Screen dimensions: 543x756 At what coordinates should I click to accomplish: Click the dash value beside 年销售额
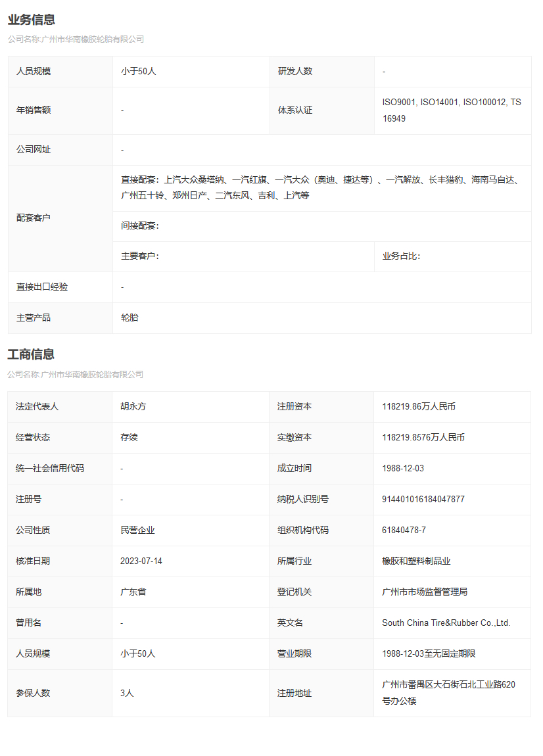(122, 111)
